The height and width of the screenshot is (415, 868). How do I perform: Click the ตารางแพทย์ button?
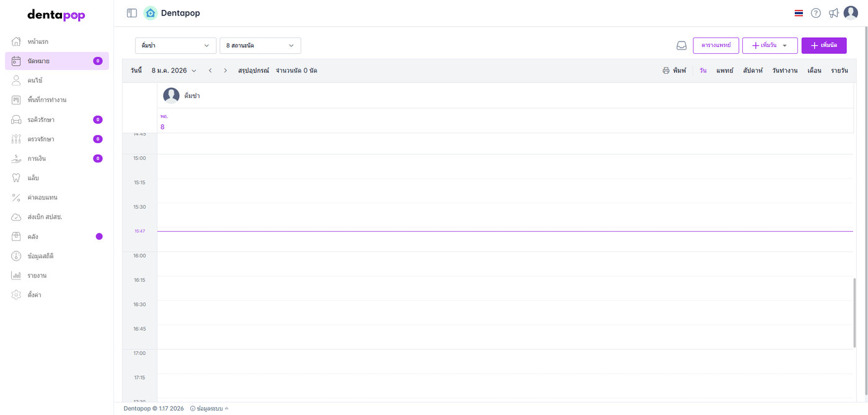click(x=716, y=45)
